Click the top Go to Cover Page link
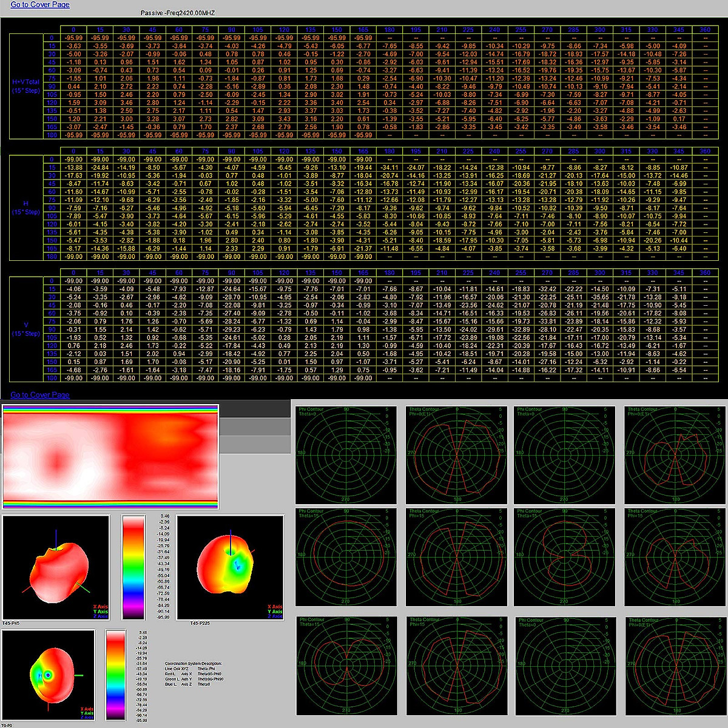The image size is (728, 728). [x=40, y=5]
